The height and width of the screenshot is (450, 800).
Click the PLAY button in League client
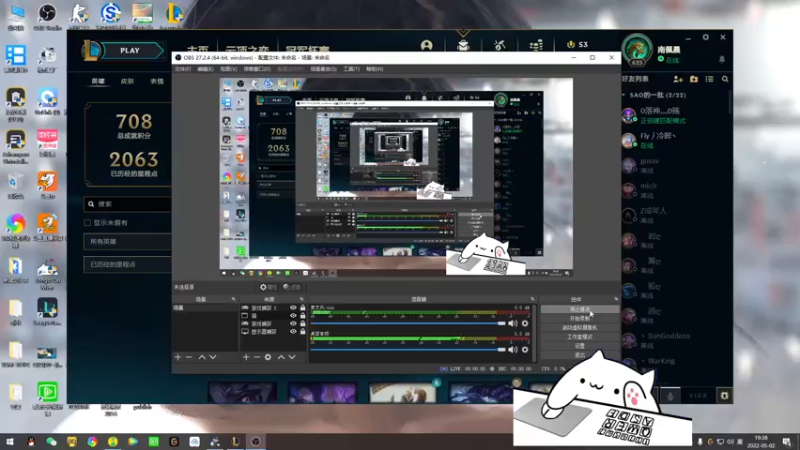pyautogui.click(x=130, y=51)
